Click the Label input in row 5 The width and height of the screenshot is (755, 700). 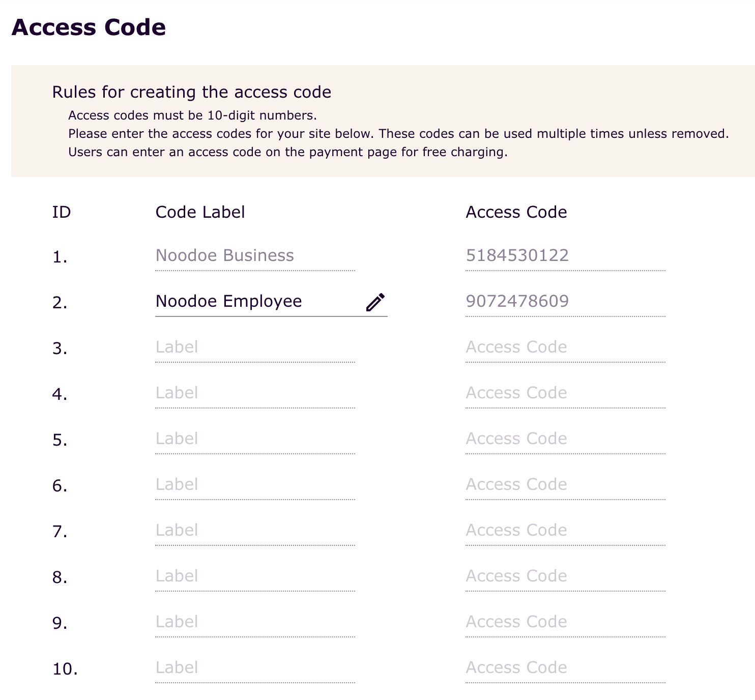254,439
